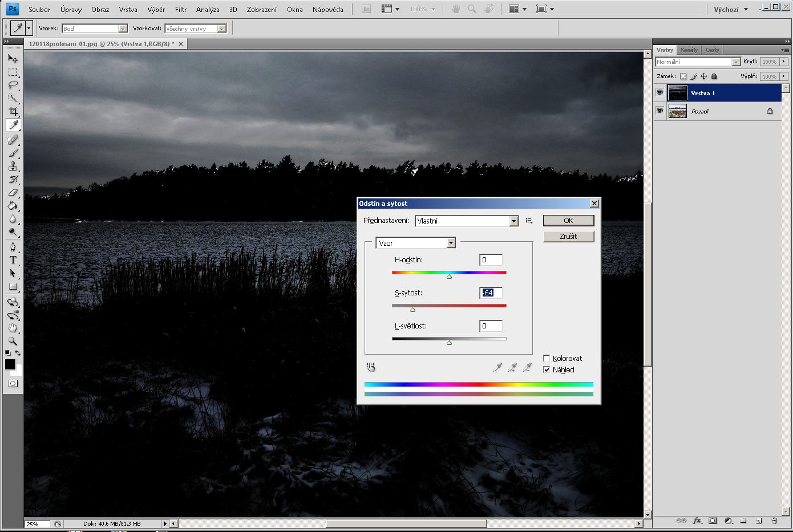Pick the Type tool
The height and width of the screenshot is (532, 793).
click(x=13, y=260)
